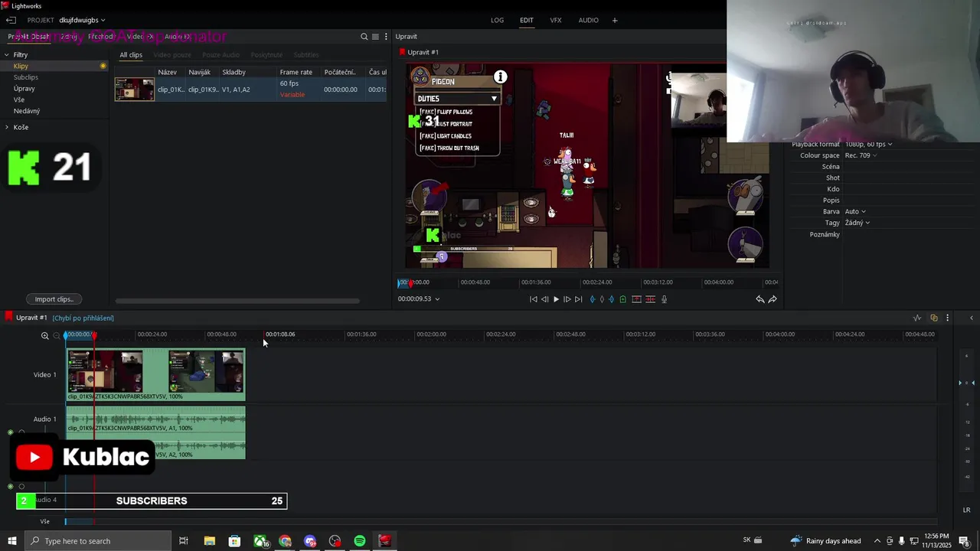Redo the last edit action

773,299
